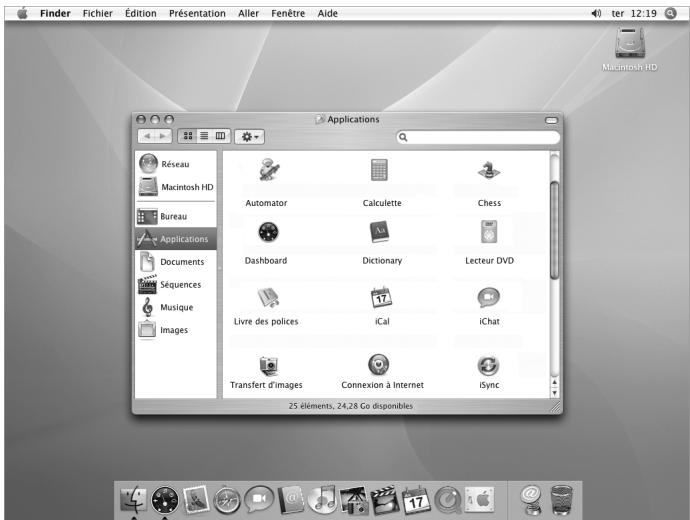Select the Chess application icon

tap(489, 170)
